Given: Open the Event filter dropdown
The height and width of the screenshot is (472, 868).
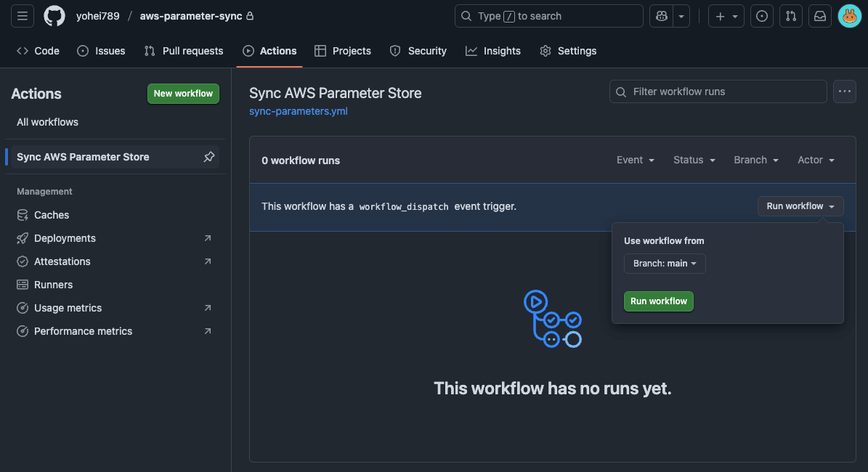Looking at the screenshot, I should tap(635, 160).
